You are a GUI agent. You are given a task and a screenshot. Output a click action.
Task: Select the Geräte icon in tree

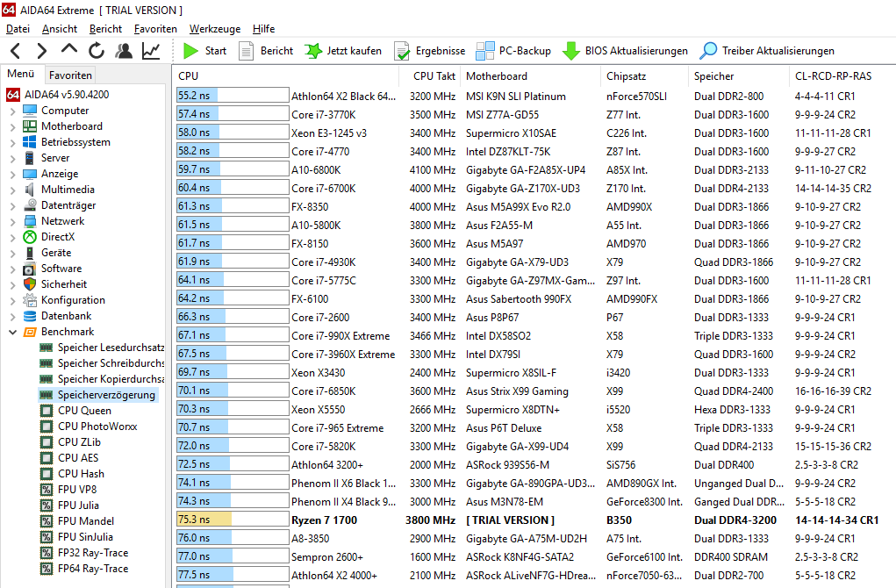(x=30, y=253)
